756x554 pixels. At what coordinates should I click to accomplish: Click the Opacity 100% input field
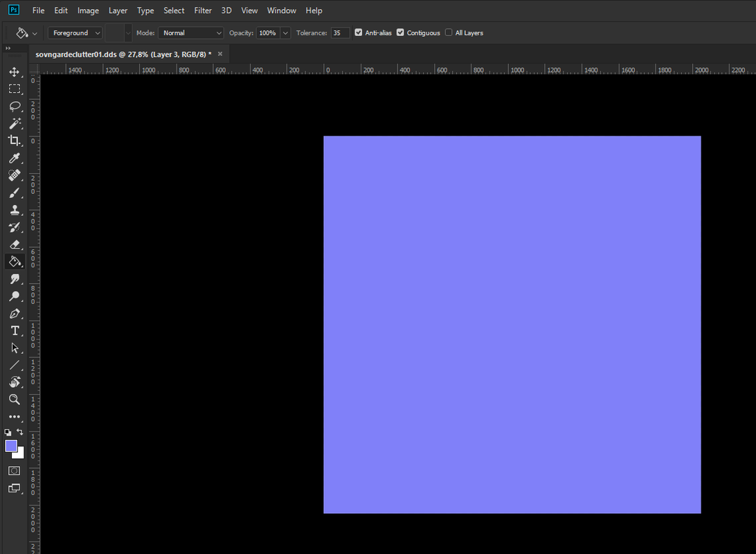coord(268,33)
